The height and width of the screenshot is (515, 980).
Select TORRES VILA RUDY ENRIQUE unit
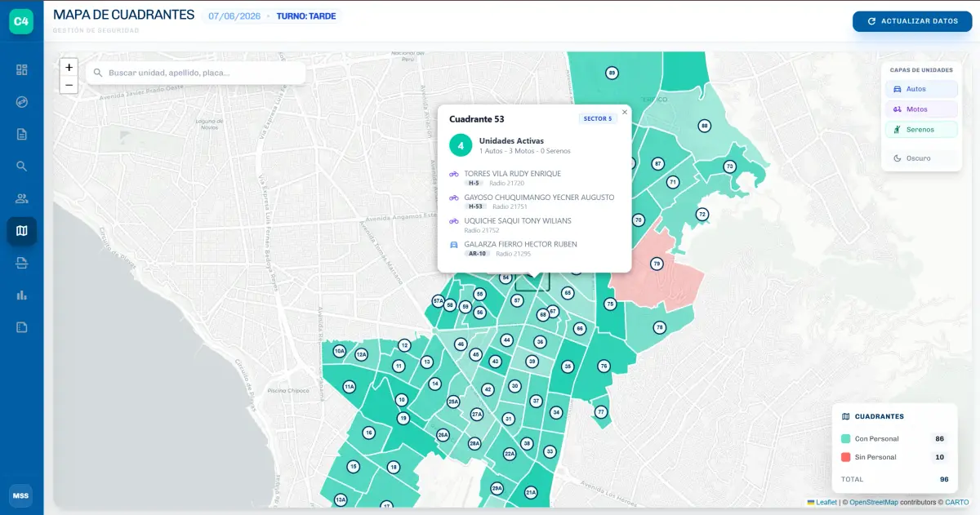point(512,174)
